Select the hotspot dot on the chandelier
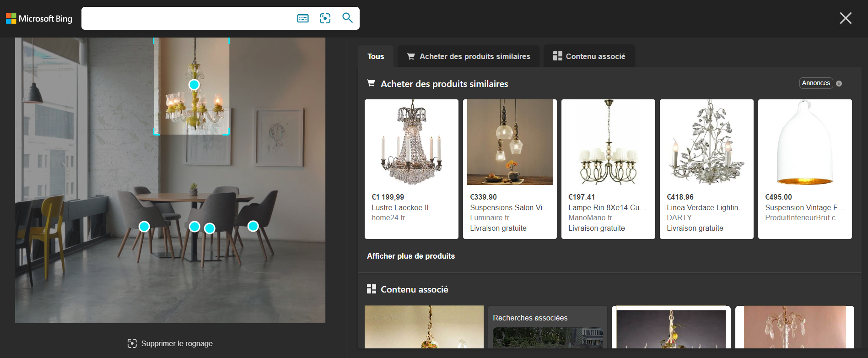Screen dimensions: 868x358 point(194,85)
